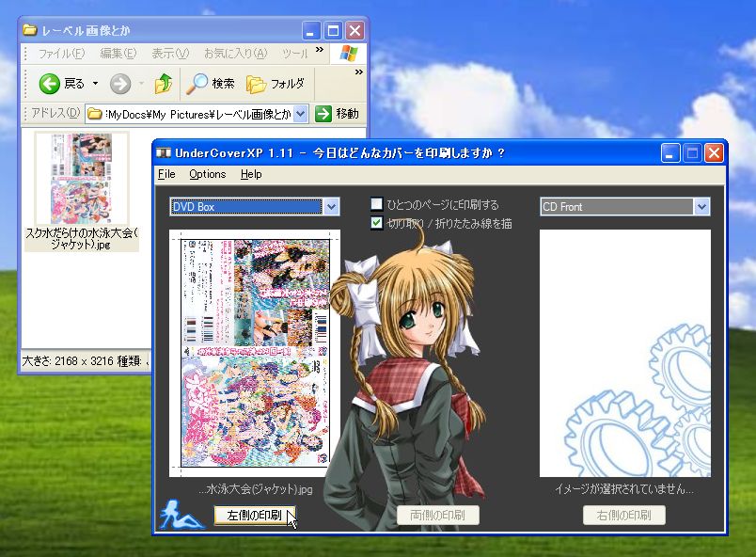Click the 両側の印刷 (print both) button
Screen dimensions: 756x557
[438, 515]
